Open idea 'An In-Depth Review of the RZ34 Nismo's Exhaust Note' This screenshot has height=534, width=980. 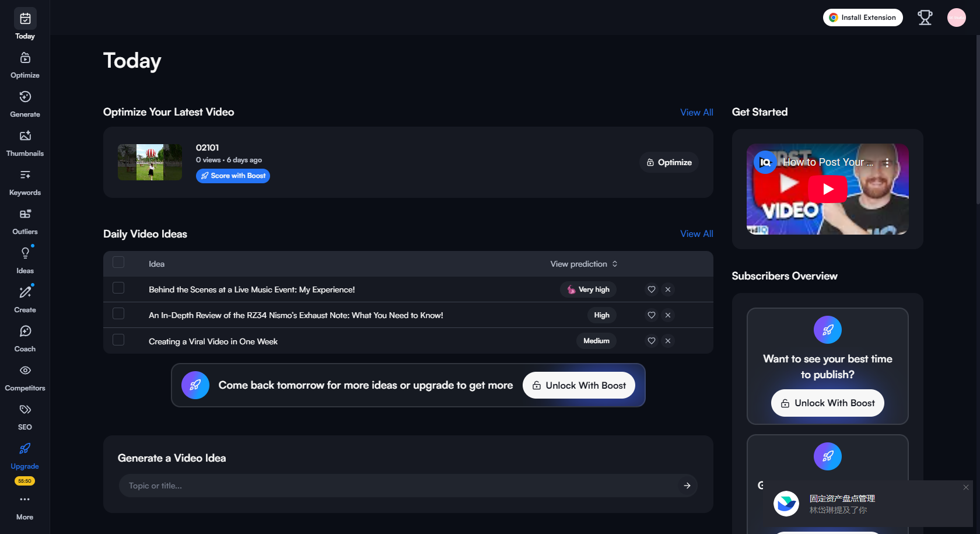pyautogui.click(x=296, y=315)
